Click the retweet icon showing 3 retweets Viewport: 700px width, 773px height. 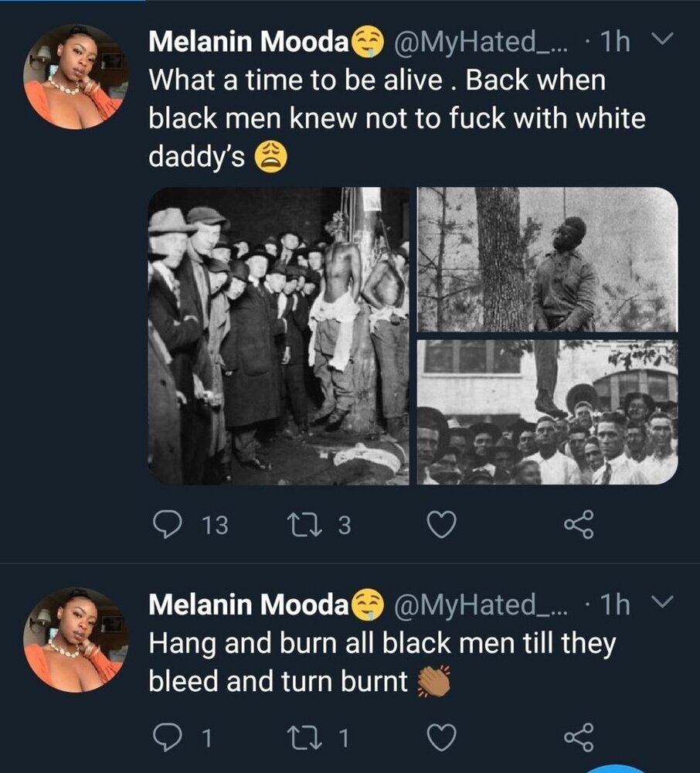(294, 526)
